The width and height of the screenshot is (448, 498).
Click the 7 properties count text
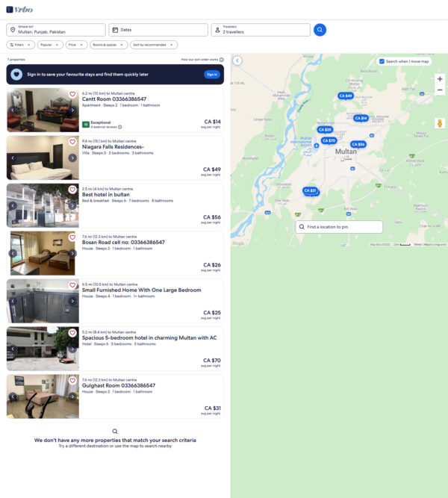pyautogui.click(x=16, y=60)
